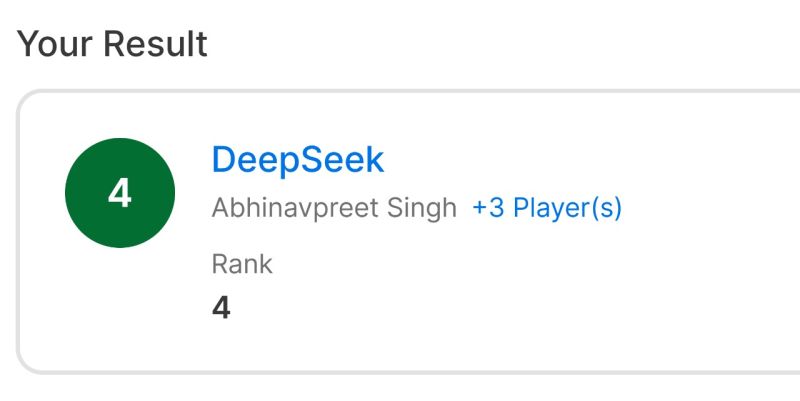
Task: Click the green circular rank badge
Action: [x=120, y=193]
